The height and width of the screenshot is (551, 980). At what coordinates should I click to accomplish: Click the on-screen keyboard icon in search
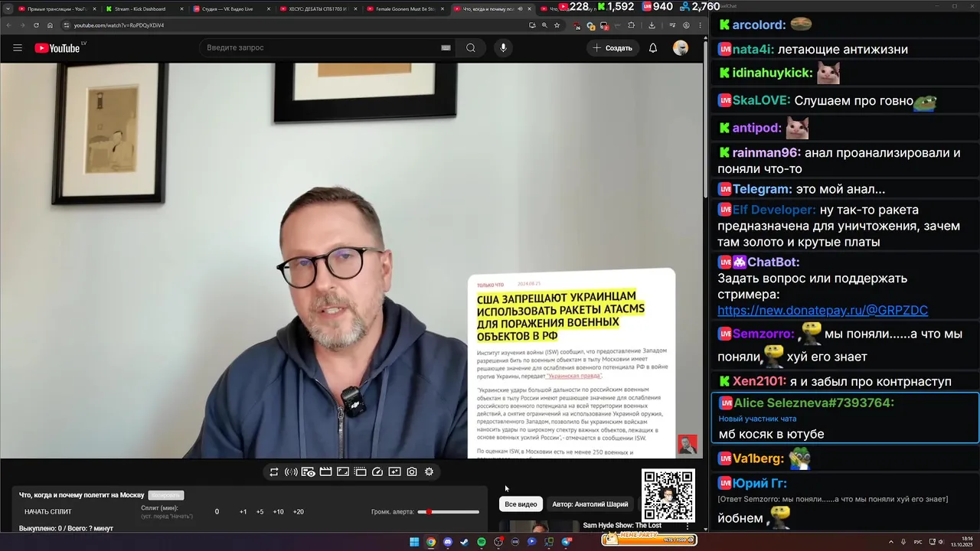(x=446, y=47)
